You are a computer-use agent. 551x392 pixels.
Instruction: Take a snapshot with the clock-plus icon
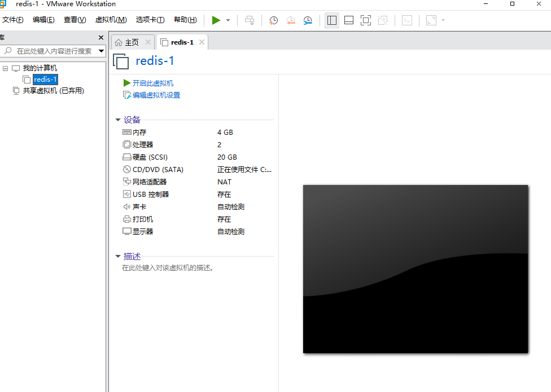(x=273, y=20)
